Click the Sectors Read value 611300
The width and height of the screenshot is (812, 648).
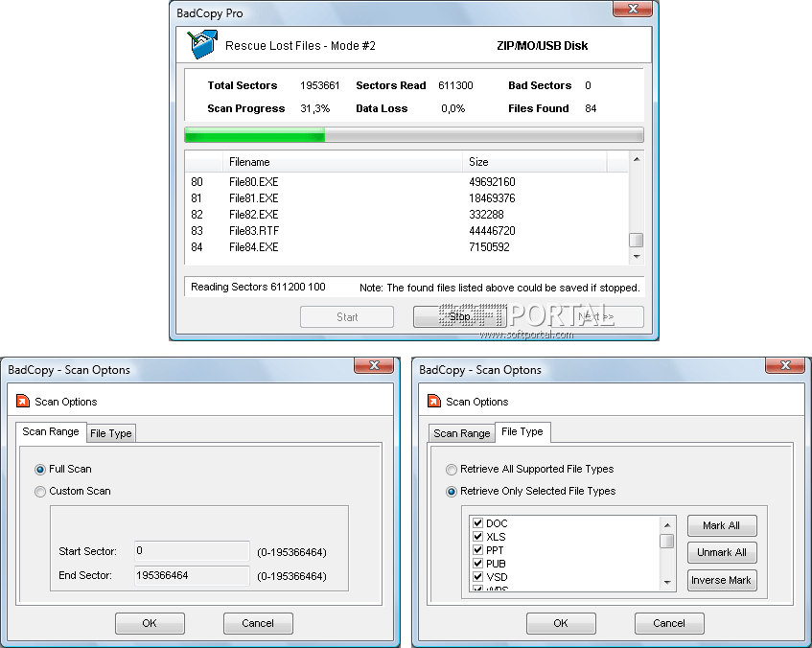click(455, 85)
